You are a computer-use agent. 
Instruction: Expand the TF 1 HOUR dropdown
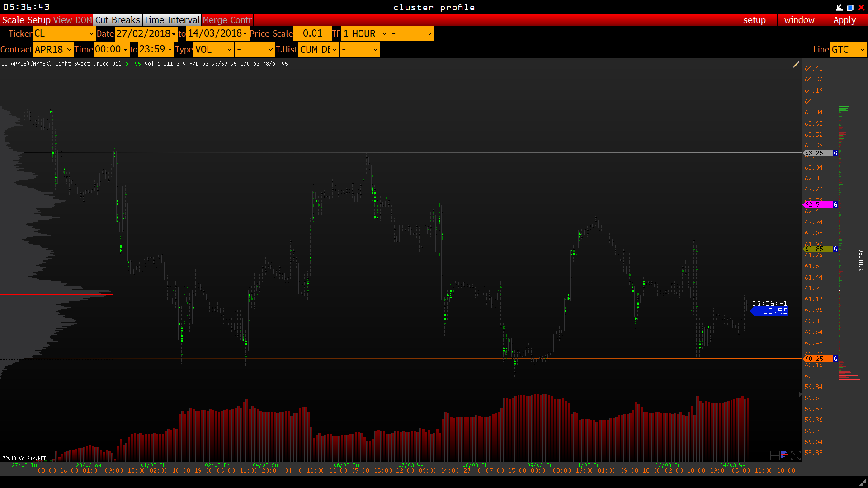click(365, 34)
